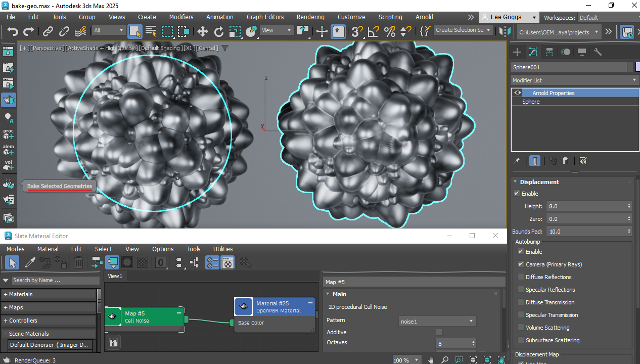
Task: Hide the Arnold Properties modifier via eye icon
Action: click(x=518, y=93)
